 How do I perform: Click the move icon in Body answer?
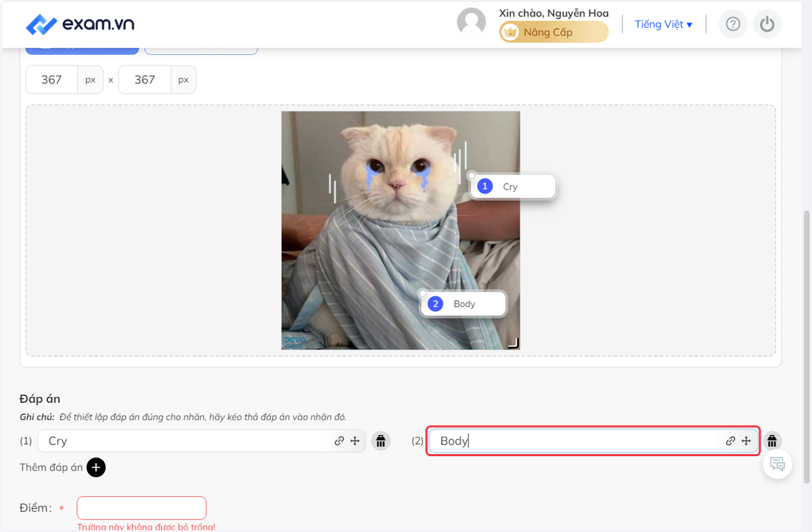click(x=746, y=441)
